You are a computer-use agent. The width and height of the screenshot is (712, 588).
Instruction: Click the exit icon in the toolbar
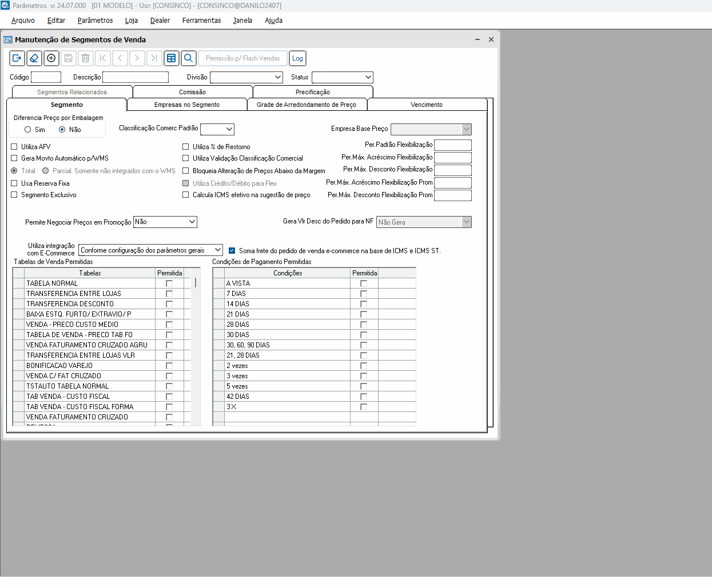click(x=17, y=58)
